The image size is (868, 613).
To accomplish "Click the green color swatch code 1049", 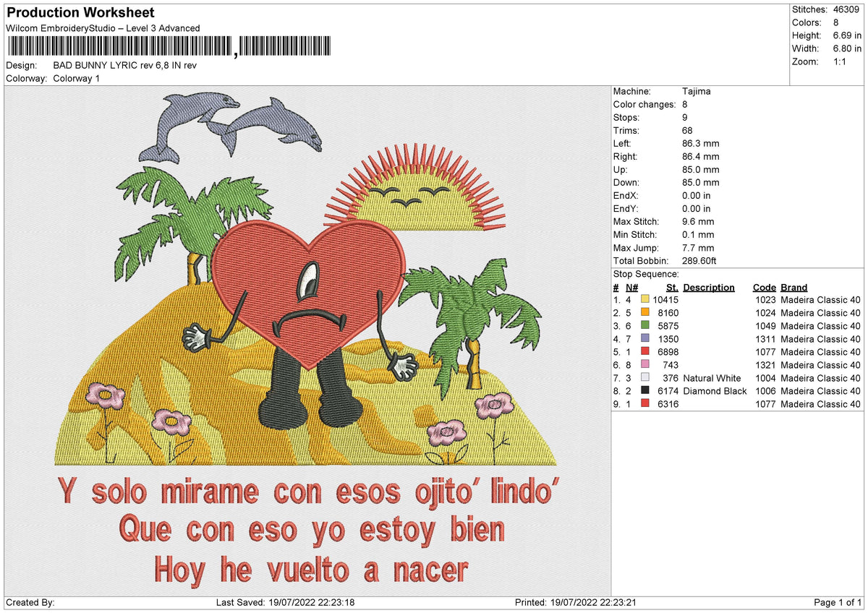I will pyautogui.click(x=645, y=326).
